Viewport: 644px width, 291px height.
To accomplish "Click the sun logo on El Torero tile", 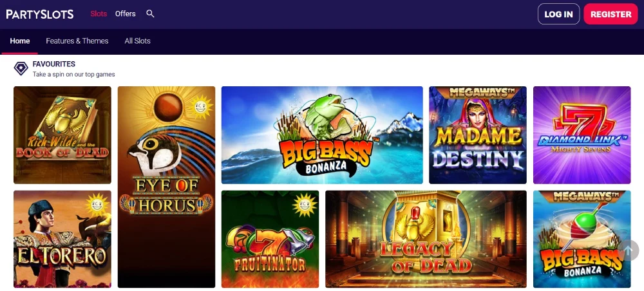I will coord(97,205).
